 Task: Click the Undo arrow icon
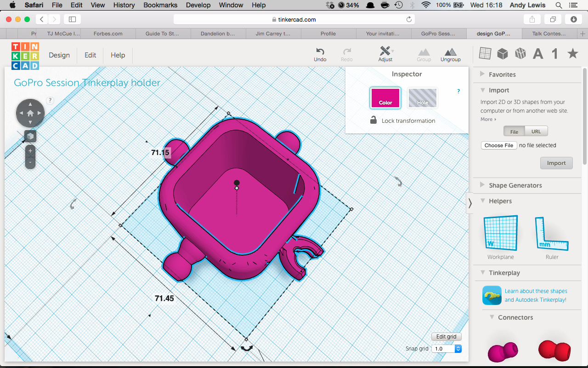pyautogui.click(x=320, y=51)
